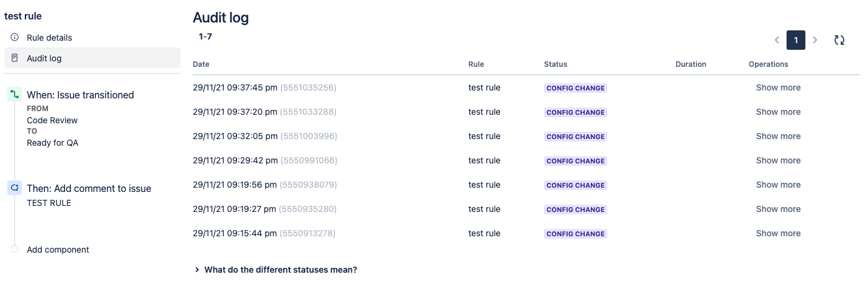Viewport: 868px width, 297px height.
Task: Click 'test rule' name in 09:29:42 row
Action: 484,160
